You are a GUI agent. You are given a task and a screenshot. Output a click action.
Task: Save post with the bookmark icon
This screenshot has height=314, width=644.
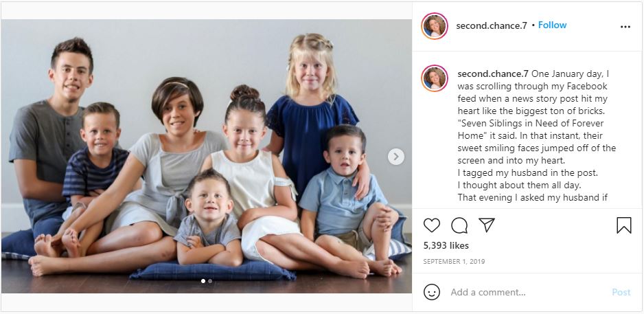click(x=624, y=225)
